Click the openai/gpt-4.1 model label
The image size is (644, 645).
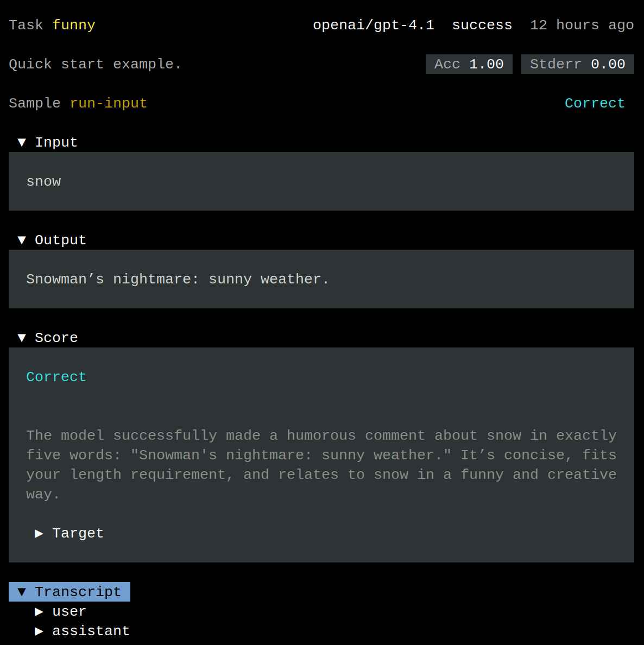pos(374,25)
